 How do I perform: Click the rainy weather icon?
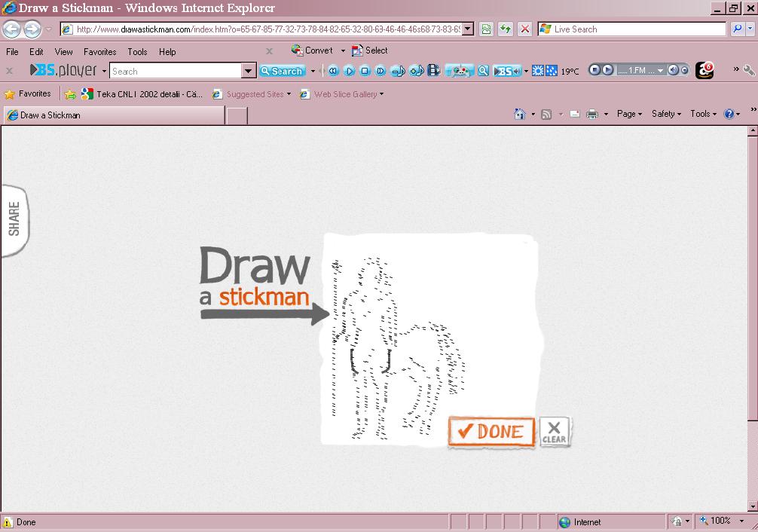551,71
